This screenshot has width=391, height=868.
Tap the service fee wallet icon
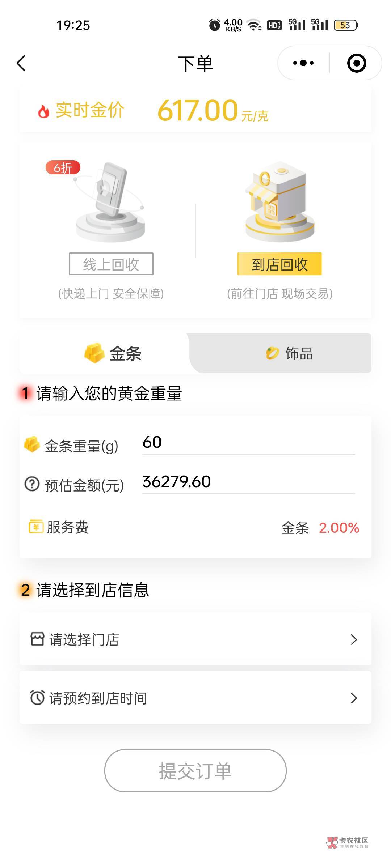pos(36,527)
